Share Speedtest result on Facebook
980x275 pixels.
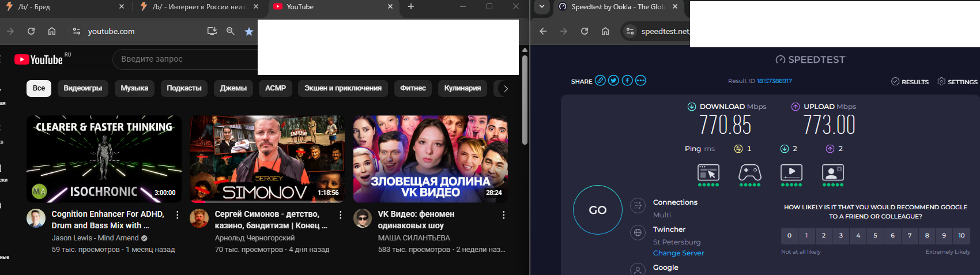click(x=627, y=81)
